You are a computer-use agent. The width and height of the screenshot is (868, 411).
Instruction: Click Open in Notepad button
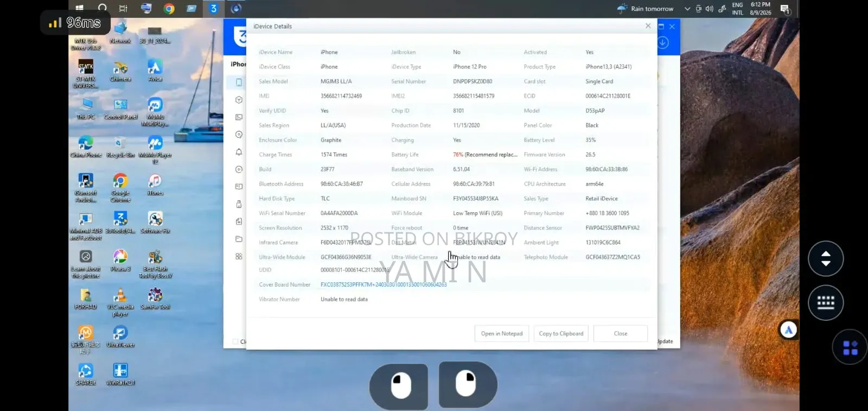click(502, 333)
